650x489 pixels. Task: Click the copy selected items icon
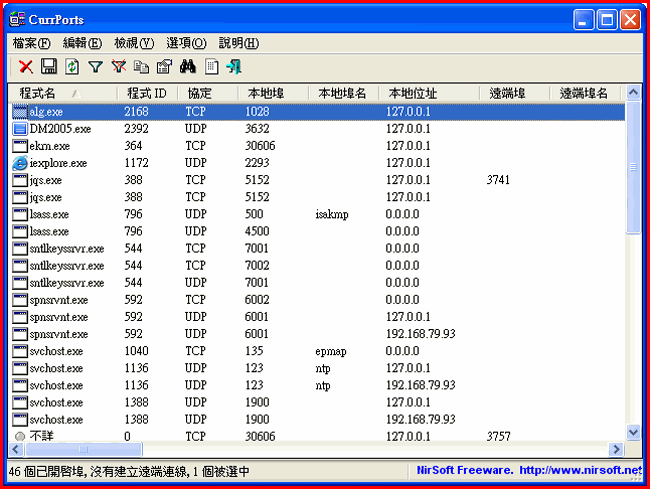[141, 67]
